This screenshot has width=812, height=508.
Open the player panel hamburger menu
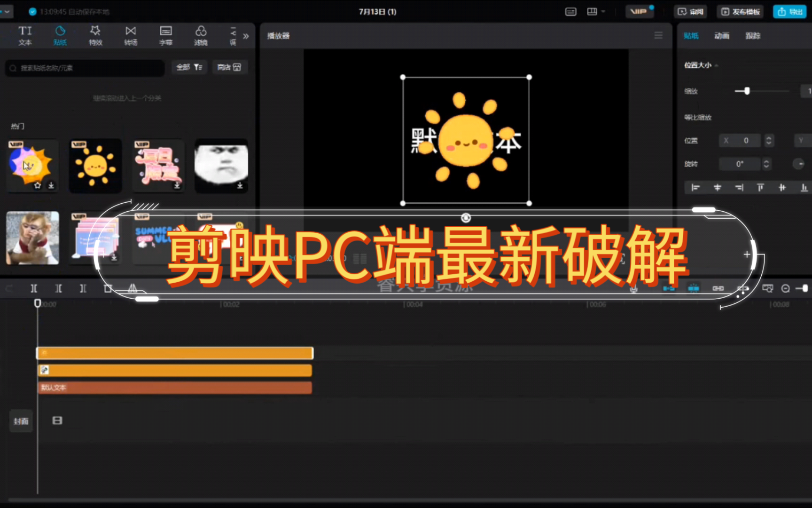tap(658, 36)
